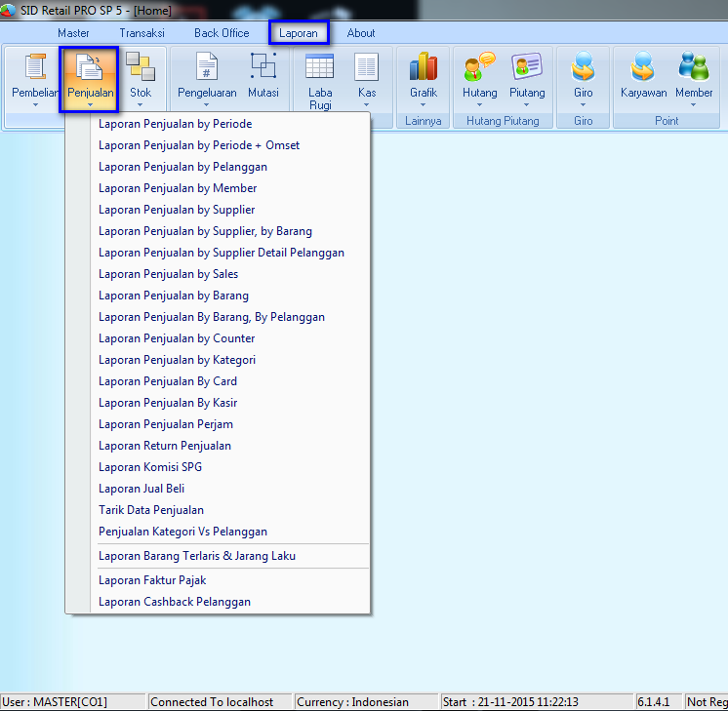This screenshot has width=728, height=711.
Task: Expand the Grafik dropdown arrow
Action: [423, 105]
